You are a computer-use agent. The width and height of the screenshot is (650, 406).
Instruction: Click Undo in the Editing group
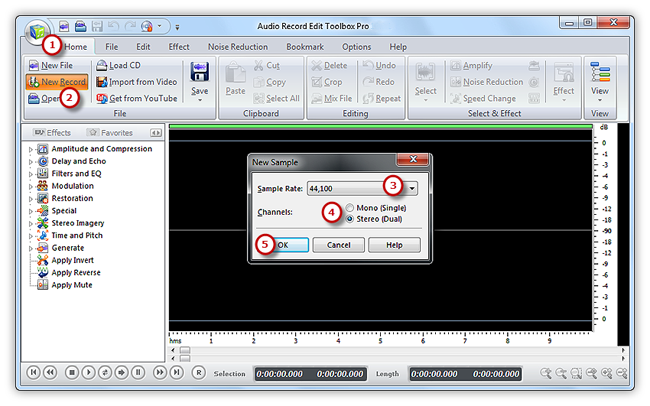click(x=379, y=66)
